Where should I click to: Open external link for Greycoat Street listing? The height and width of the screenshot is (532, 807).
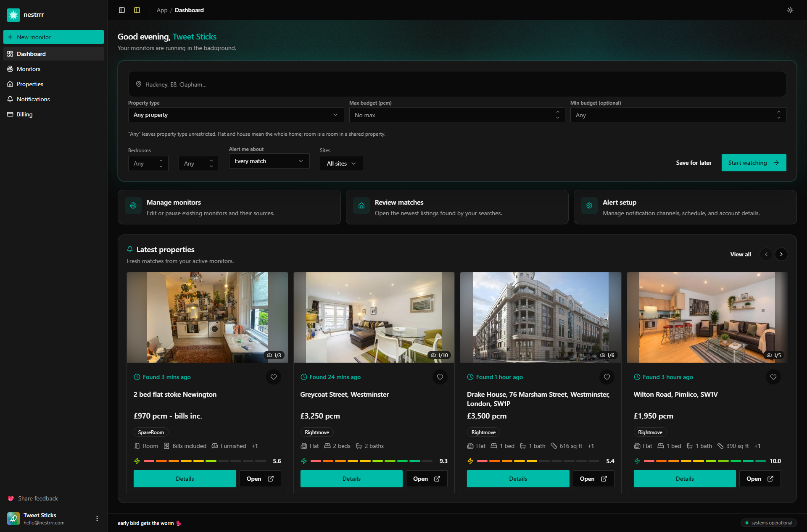click(427, 479)
